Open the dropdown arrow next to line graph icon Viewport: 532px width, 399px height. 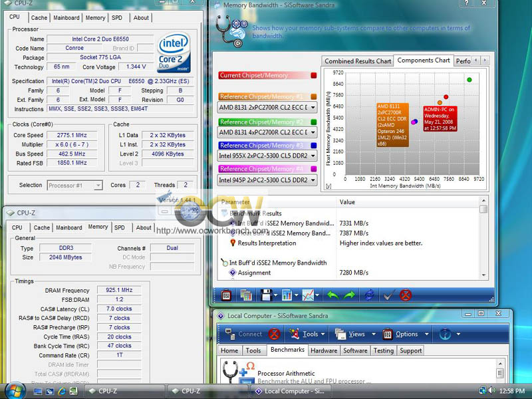click(x=317, y=295)
